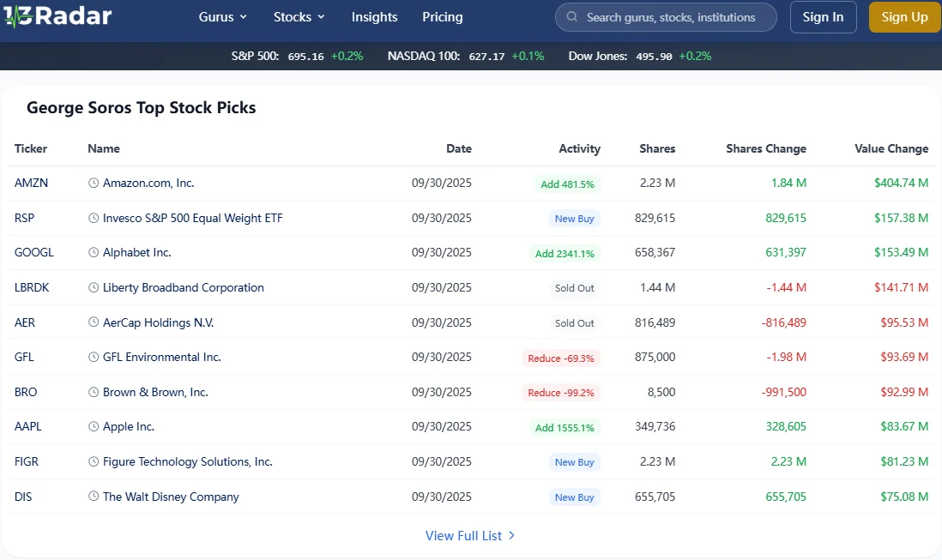
Task: Click clock icon next to Alphabet Inc.
Action: (94, 252)
